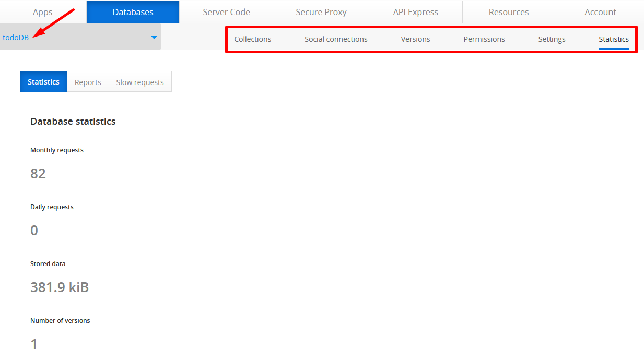644x361 pixels.
Task: Go to the database Settings sub-tab
Action: coord(552,39)
